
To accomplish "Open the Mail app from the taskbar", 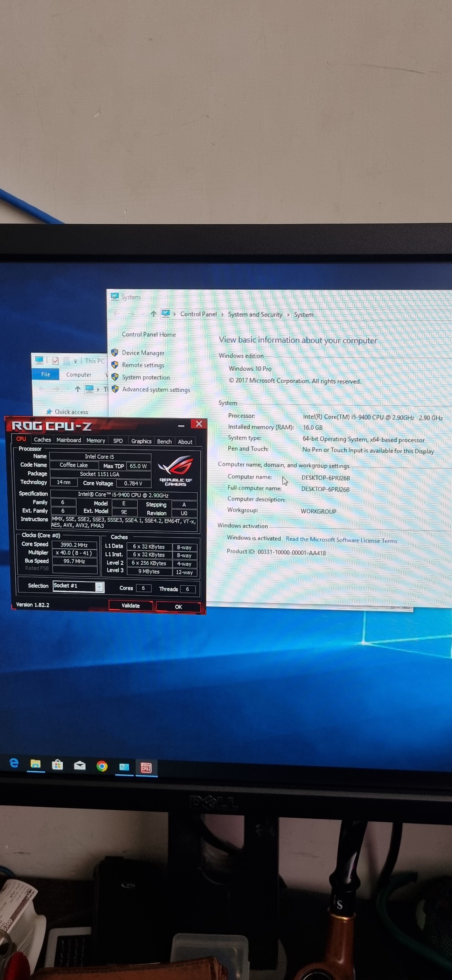I will pos(80,765).
